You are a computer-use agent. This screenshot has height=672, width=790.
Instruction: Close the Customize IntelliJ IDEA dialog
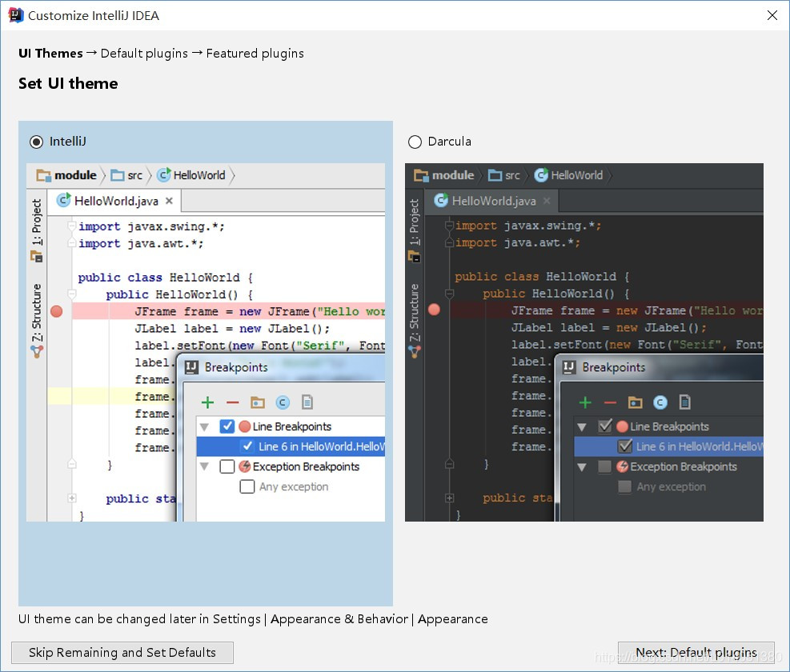(x=772, y=15)
